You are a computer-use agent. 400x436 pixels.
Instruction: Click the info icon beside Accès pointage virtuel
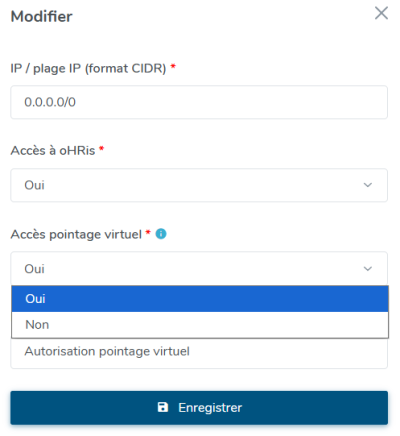(x=161, y=234)
